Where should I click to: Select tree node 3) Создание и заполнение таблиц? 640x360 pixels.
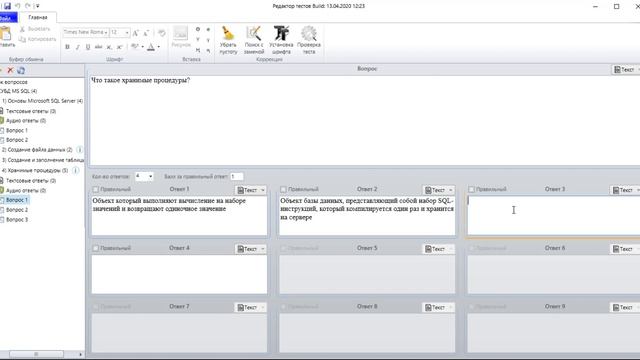coord(43,160)
